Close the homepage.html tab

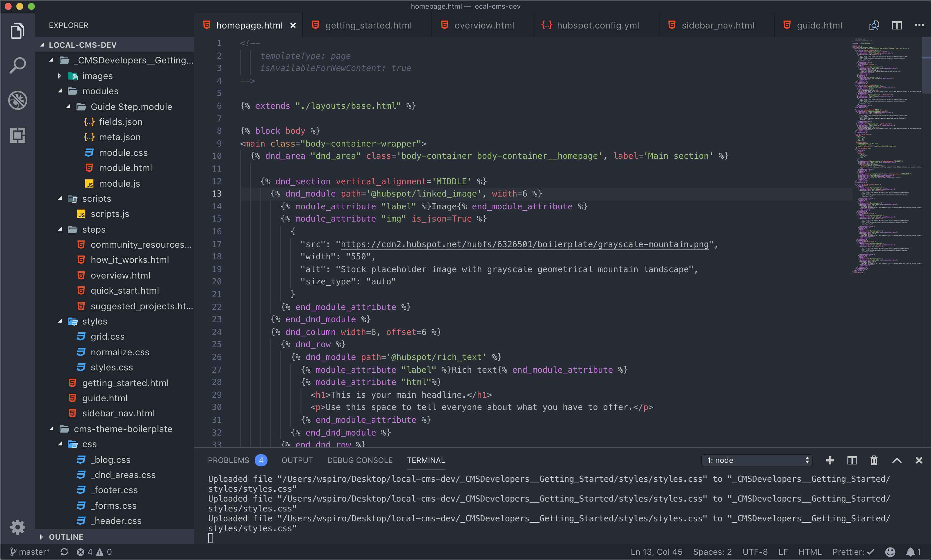tap(293, 25)
